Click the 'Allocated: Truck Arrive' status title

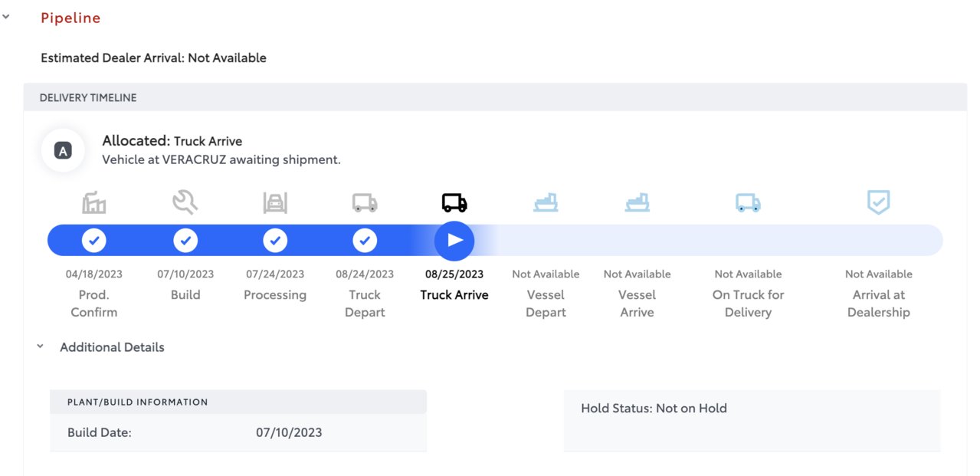click(172, 141)
